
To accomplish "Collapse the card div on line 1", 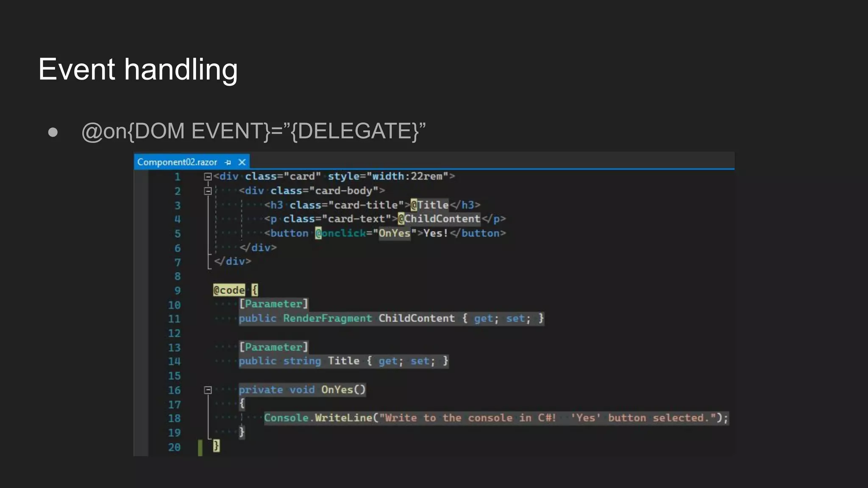I will click(x=208, y=177).
